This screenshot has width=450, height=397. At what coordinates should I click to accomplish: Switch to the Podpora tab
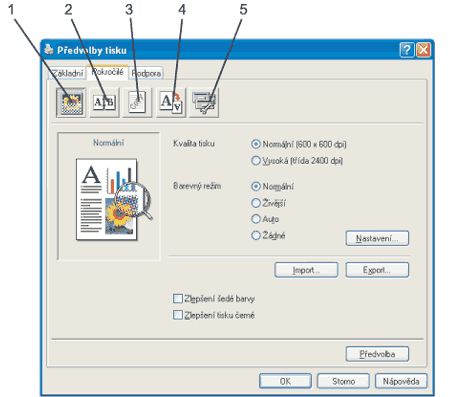pyautogui.click(x=146, y=73)
